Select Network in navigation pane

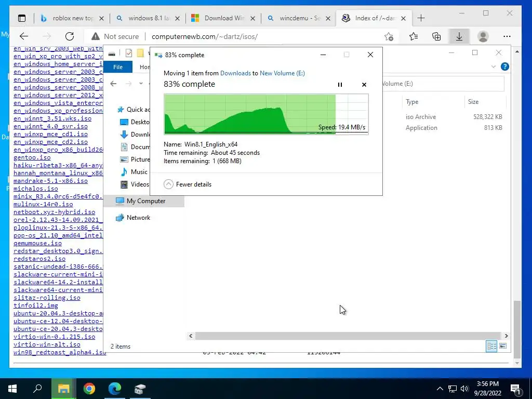pos(133,218)
